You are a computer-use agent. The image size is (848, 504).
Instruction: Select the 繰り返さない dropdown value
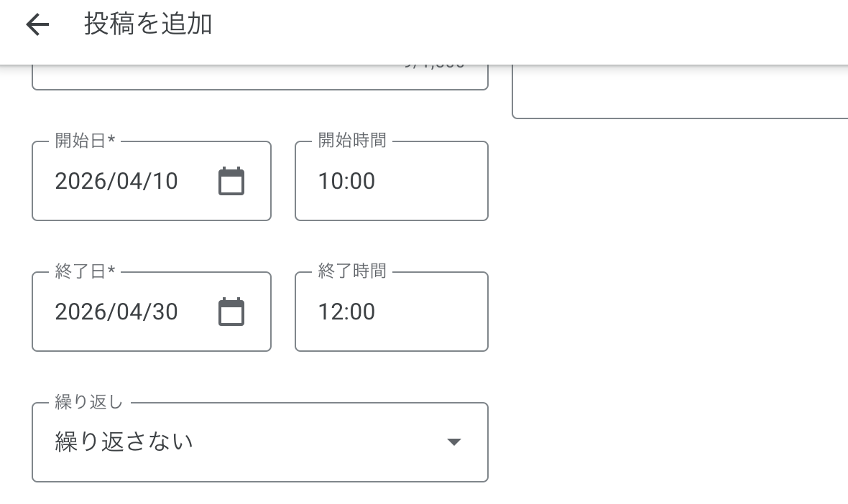coord(124,442)
